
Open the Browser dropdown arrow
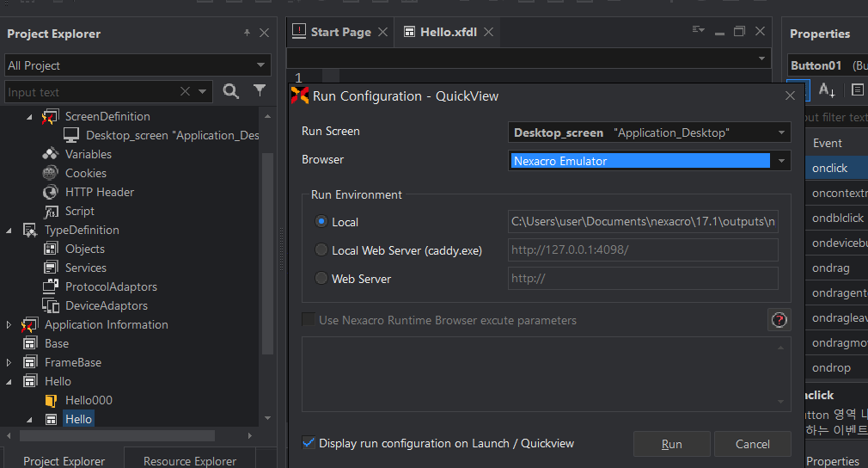pos(781,161)
